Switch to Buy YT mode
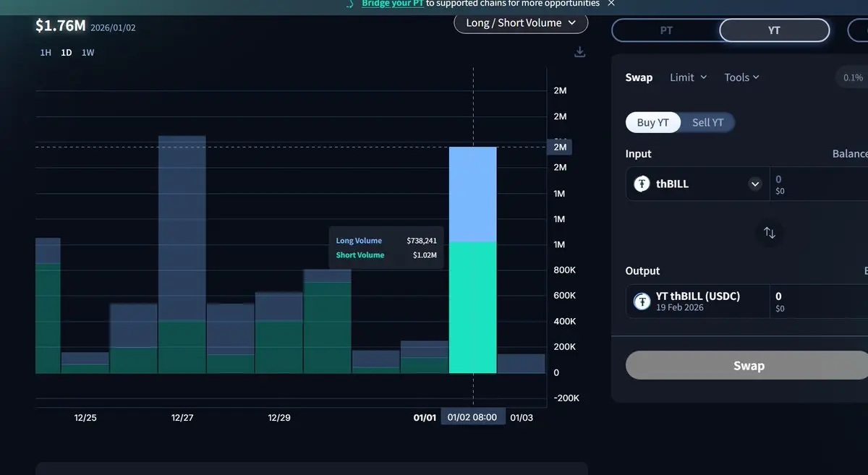Screen dimensions: 868x475 click(x=652, y=122)
